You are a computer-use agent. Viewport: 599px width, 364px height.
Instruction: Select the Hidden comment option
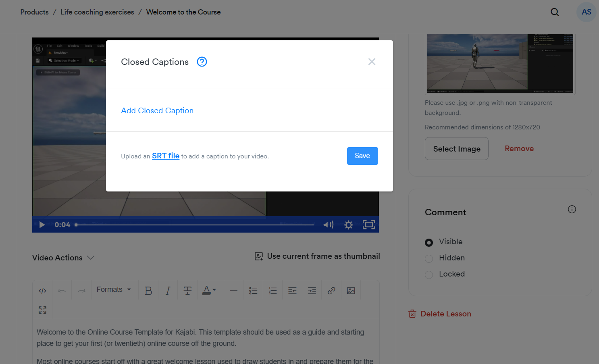tap(429, 258)
